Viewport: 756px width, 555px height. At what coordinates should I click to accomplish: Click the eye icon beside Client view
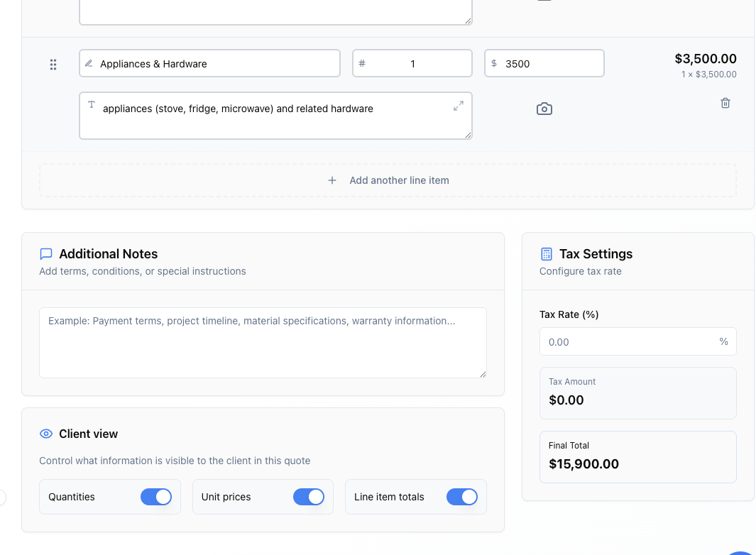coord(46,434)
